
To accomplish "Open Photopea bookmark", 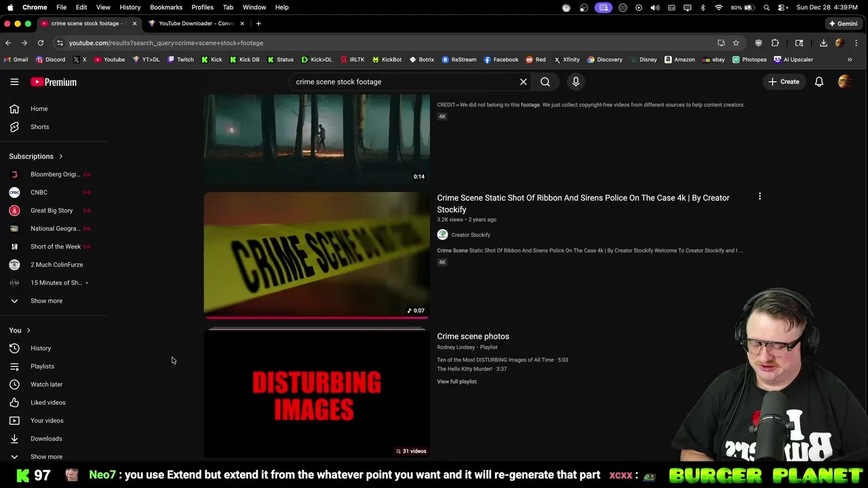I will pyautogui.click(x=749, y=60).
